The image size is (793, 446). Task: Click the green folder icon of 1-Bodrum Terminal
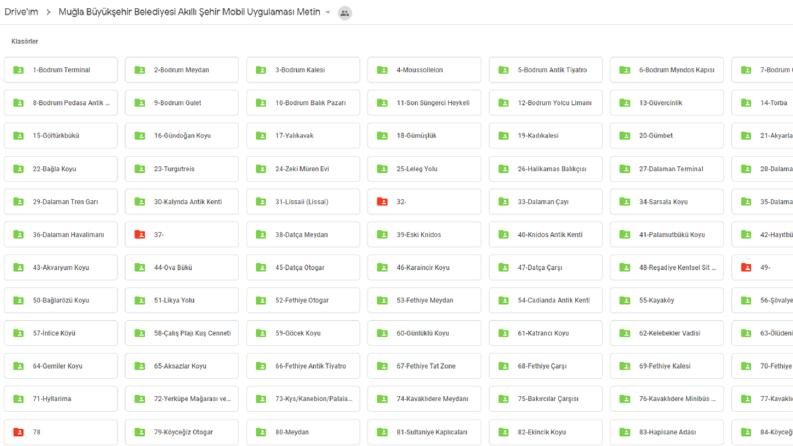point(18,70)
